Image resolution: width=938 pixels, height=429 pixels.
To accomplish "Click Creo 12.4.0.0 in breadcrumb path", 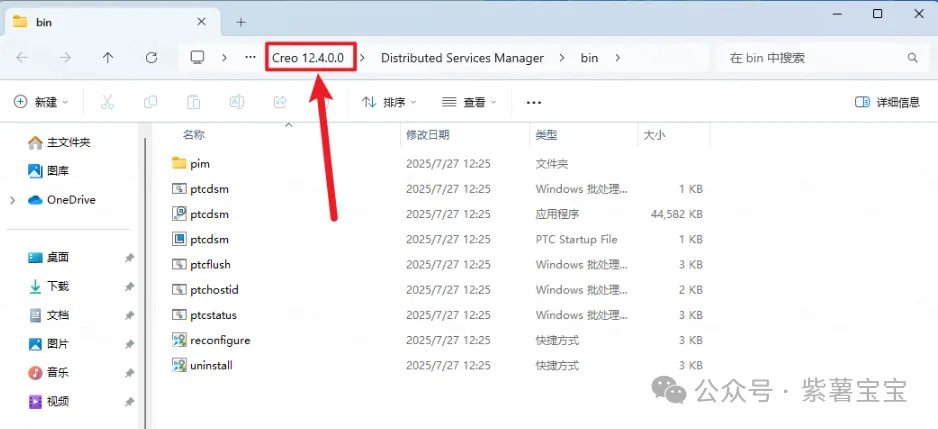I will [x=307, y=58].
